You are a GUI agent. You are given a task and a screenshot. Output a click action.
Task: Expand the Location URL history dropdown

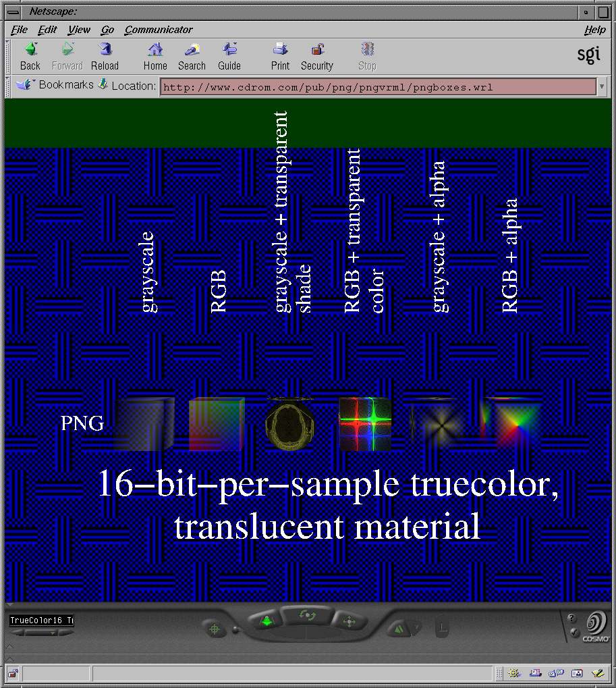coord(601,87)
